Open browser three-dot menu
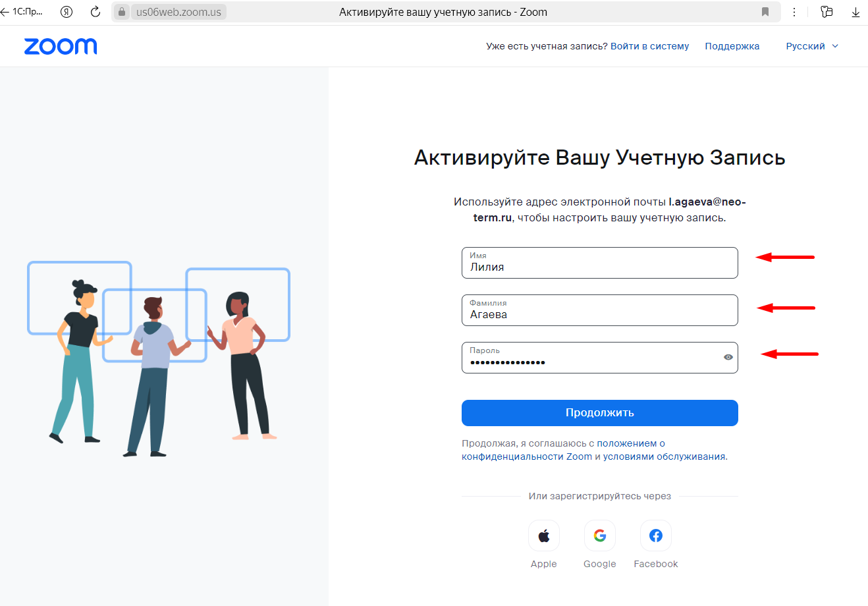 tap(794, 12)
